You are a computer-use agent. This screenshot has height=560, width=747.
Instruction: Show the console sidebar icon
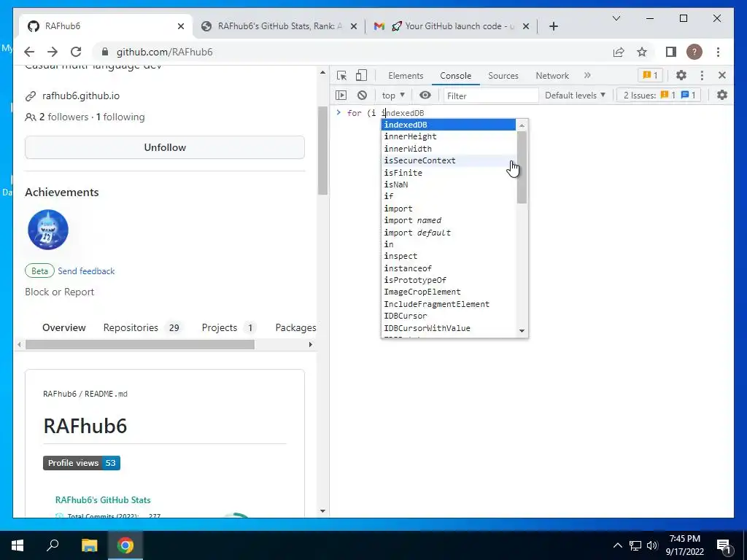341,96
